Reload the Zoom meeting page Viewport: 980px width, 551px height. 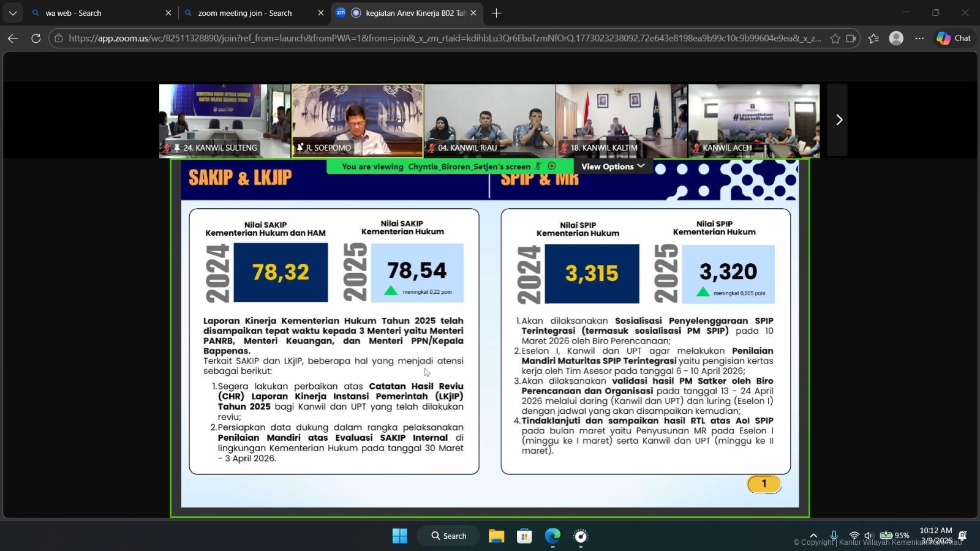(x=36, y=38)
